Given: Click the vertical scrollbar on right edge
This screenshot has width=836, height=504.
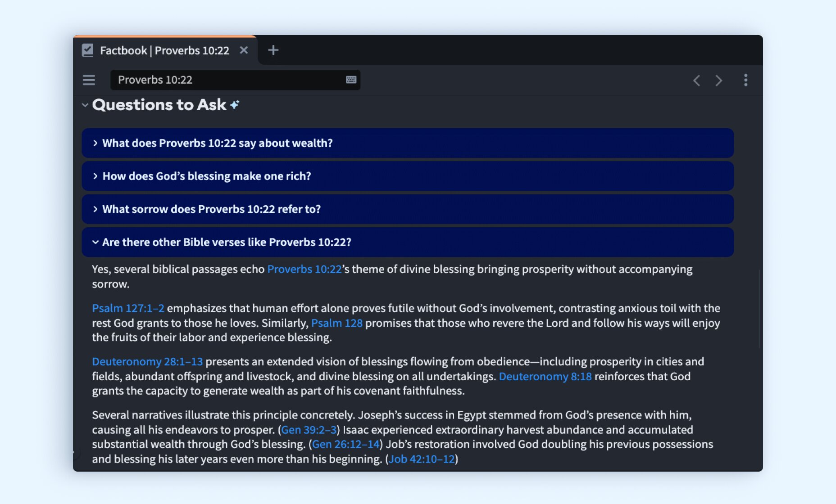Looking at the screenshot, I should [759, 309].
